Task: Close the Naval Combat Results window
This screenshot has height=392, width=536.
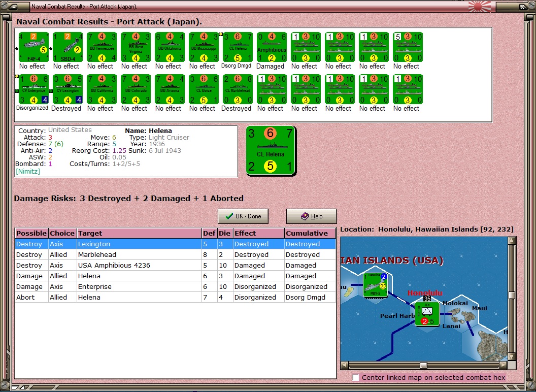Action: 523,7
